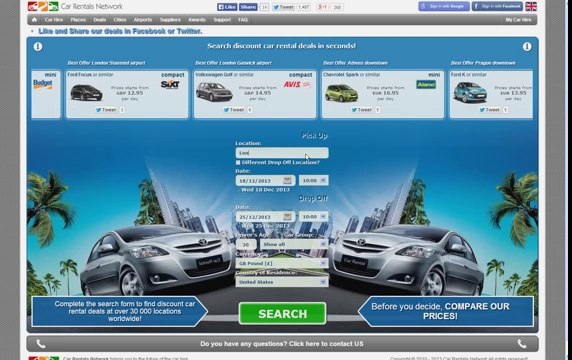The image size is (572, 360).
Task: Click the Car Rentals Network logo
Action: [x=75, y=6]
